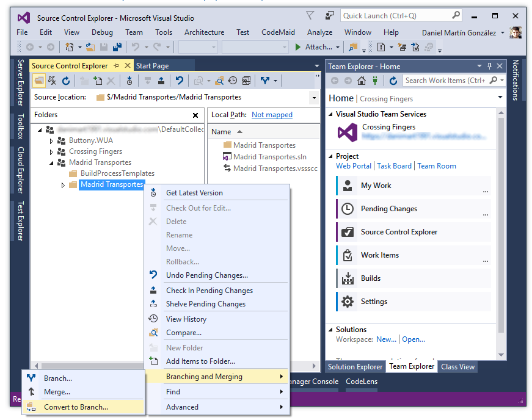Viewport: 532px width, 420px height.
Task: Switch to Class View tab
Action: [457, 367]
